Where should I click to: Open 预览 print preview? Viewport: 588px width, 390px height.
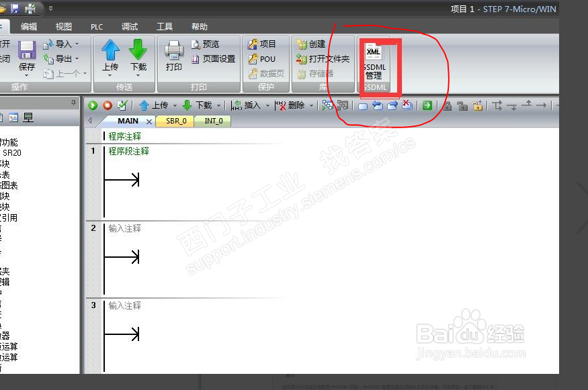click(x=205, y=44)
